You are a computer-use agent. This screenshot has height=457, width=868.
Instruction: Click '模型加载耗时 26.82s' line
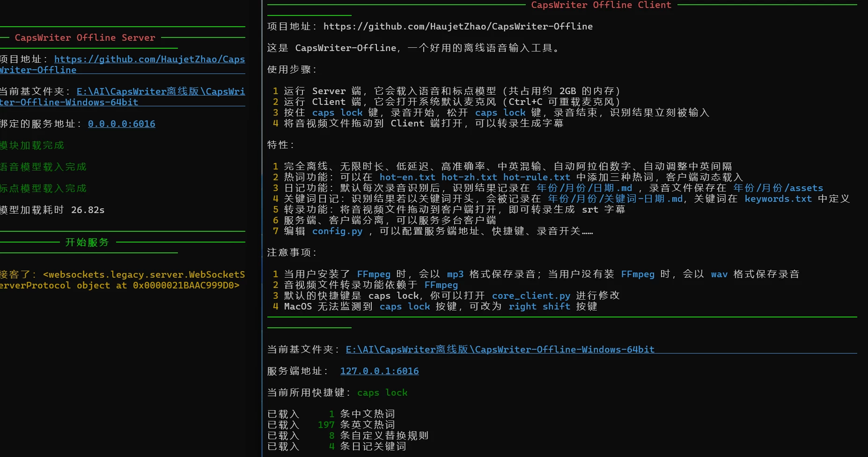pyautogui.click(x=52, y=210)
